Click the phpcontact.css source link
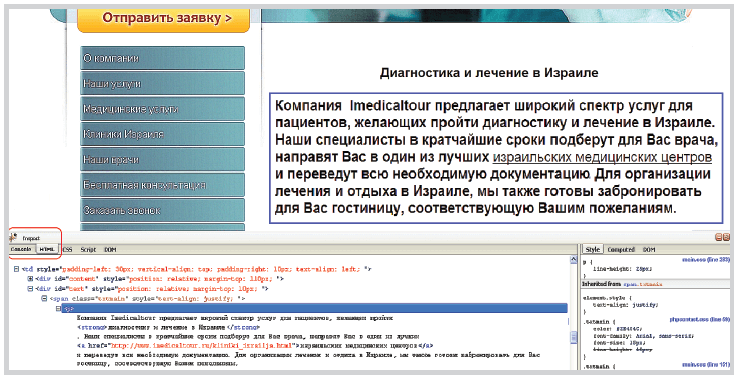736x378 pixels. (699, 320)
